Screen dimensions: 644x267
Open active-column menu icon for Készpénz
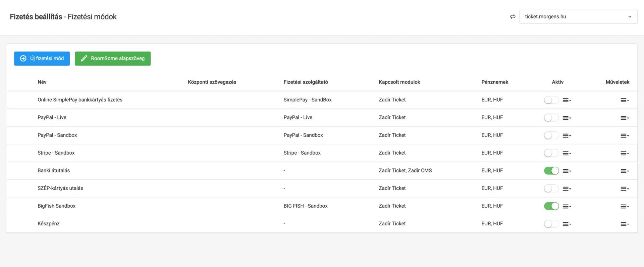click(x=567, y=224)
